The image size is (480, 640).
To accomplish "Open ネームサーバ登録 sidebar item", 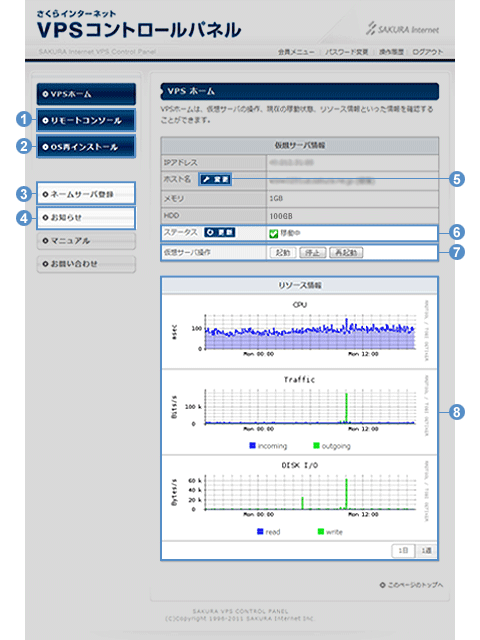I will click(86, 194).
